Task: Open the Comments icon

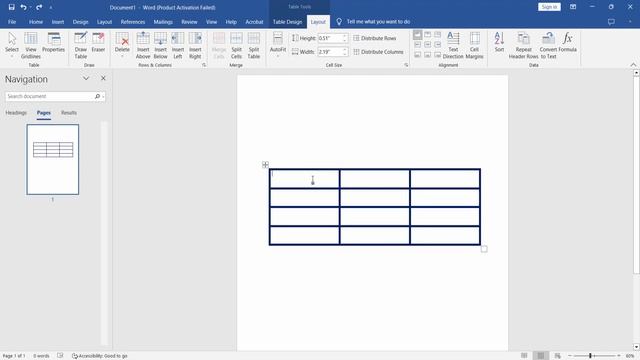Action: (611, 22)
